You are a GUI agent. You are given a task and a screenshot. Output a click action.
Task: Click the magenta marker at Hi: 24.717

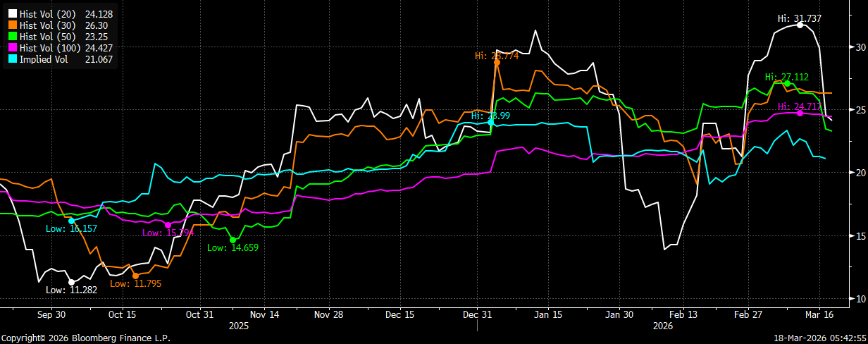tap(800, 113)
